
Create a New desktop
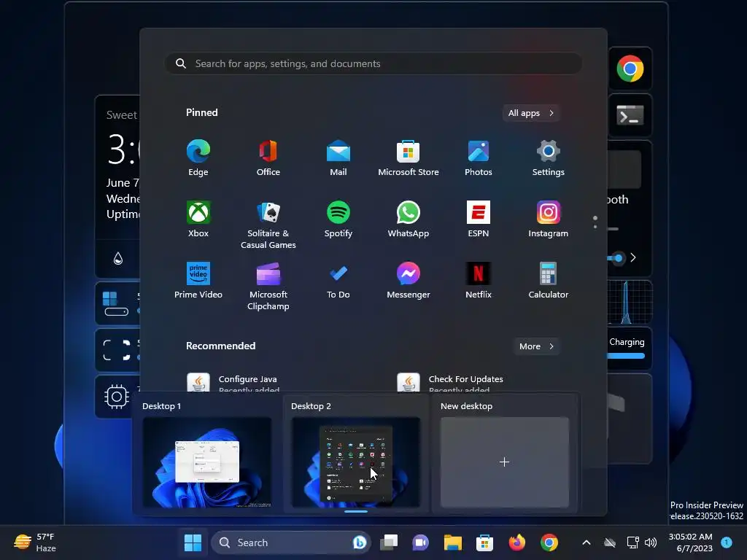click(505, 462)
